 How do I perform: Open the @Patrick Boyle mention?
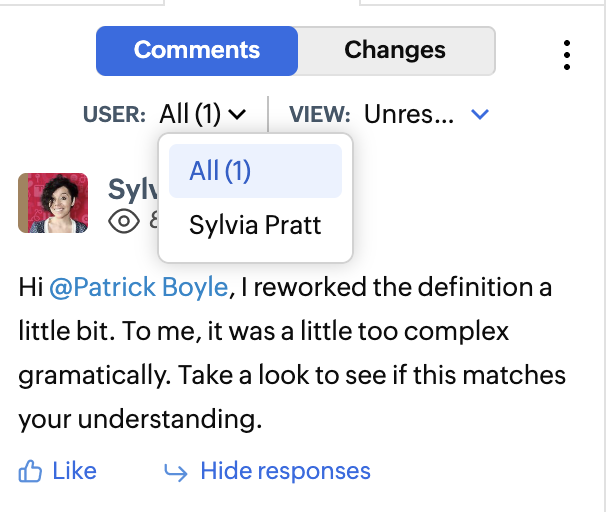[138, 288]
